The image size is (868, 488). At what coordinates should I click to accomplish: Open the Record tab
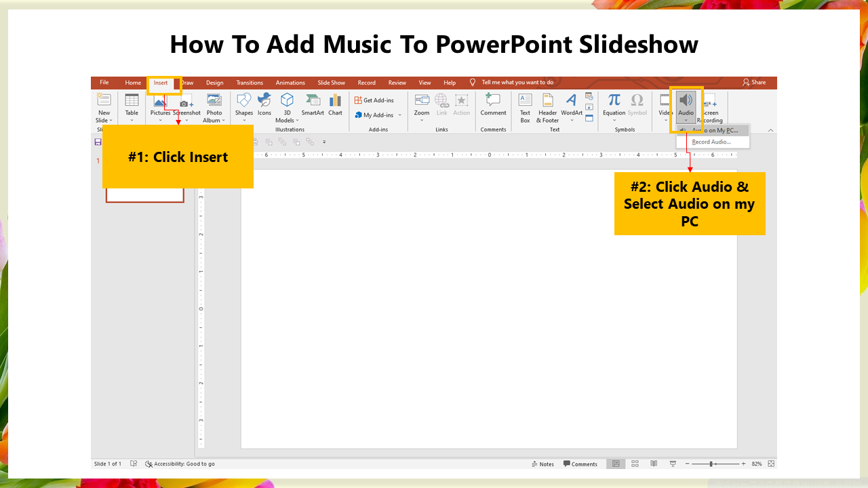click(x=367, y=83)
